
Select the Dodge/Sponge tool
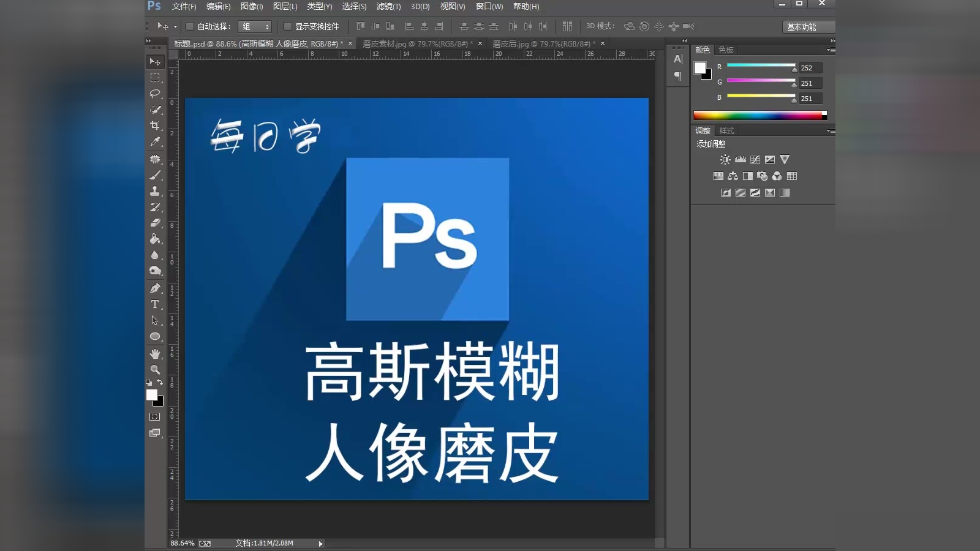click(155, 271)
